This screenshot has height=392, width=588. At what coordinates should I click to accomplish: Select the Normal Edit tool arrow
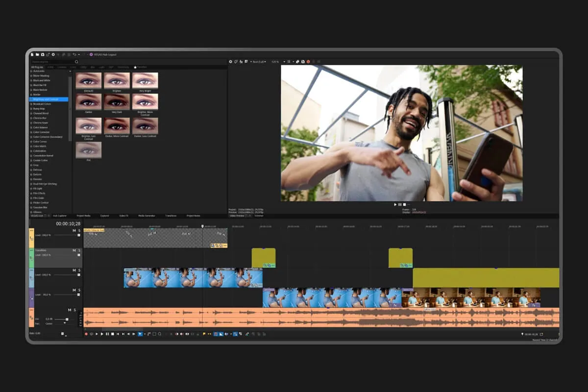tap(140, 334)
